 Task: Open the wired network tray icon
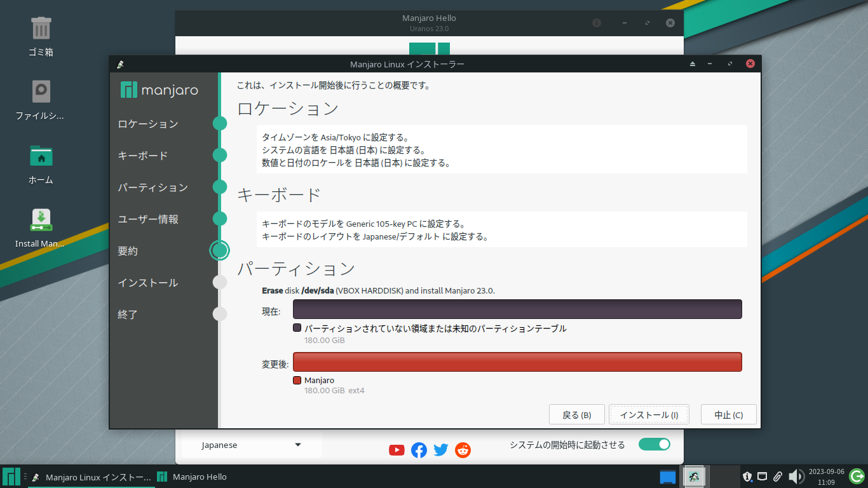[x=762, y=477]
